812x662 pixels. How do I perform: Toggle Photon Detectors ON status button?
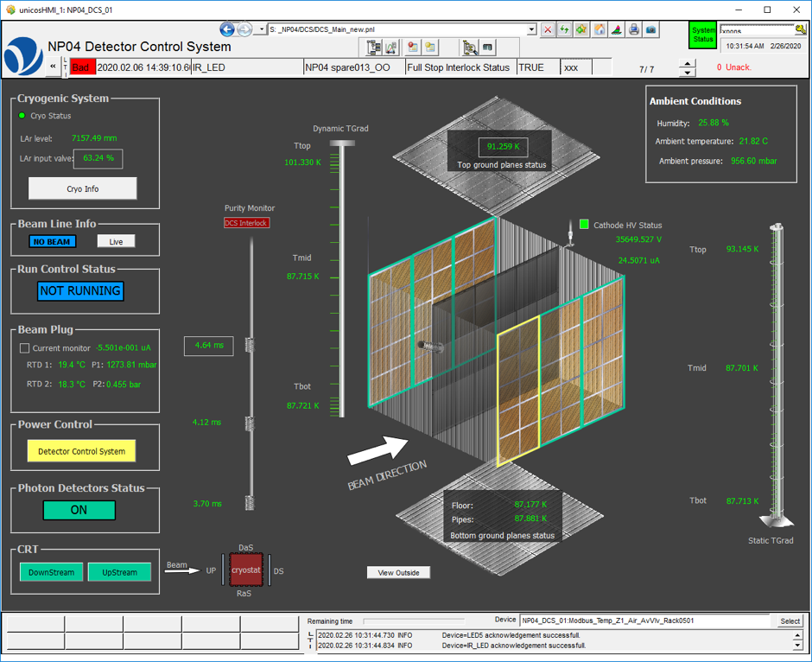(79, 510)
